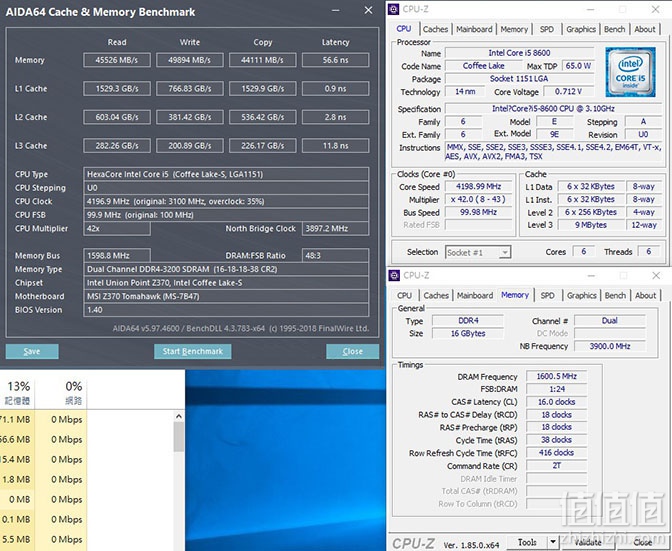Image resolution: width=672 pixels, height=551 pixels.
Task: Click Start Benchmark button in AIDA64
Action: [x=193, y=351]
